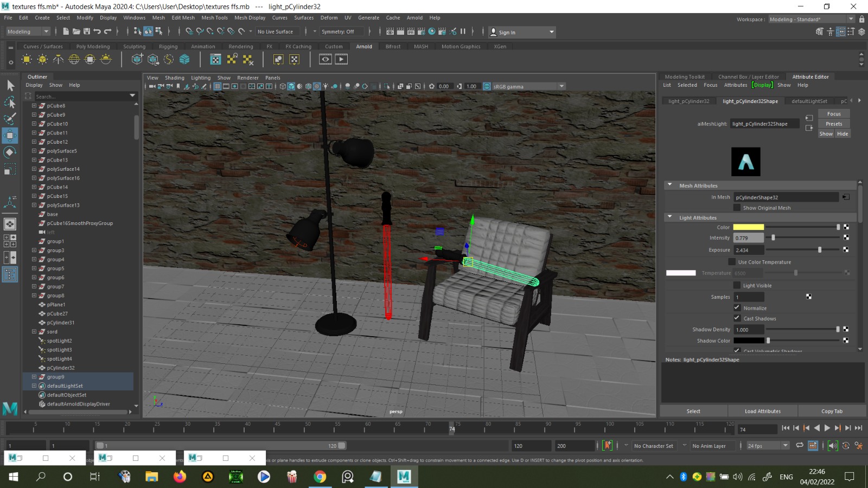Image resolution: width=868 pixels, height=488 pixels.
Task: Open Arnold RenderView from the Arnold shelf
Action: (x=325, y=60)
